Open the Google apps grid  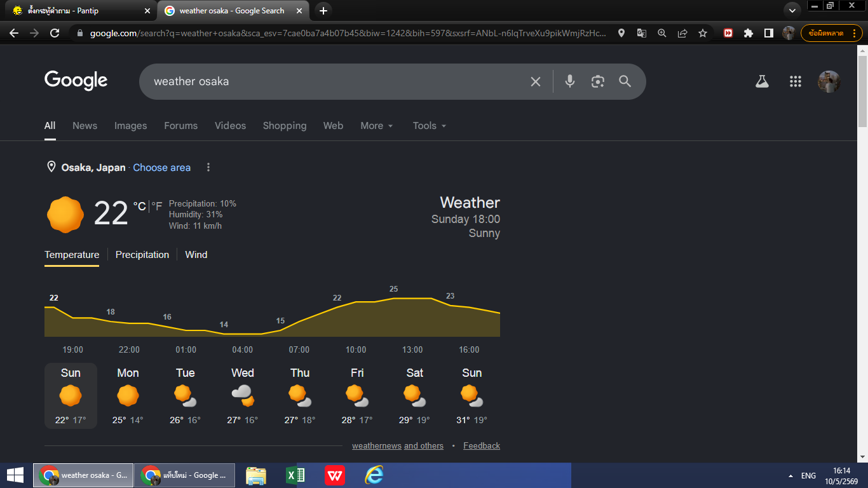pyautogui.click(x=795, y=81)
